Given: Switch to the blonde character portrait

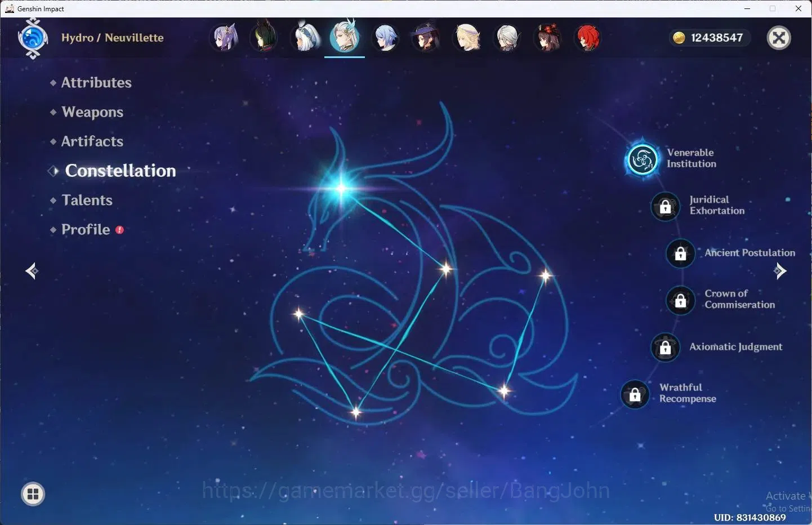Looking at the screenshot, I should pyautogui.click(x=467, y=38).
